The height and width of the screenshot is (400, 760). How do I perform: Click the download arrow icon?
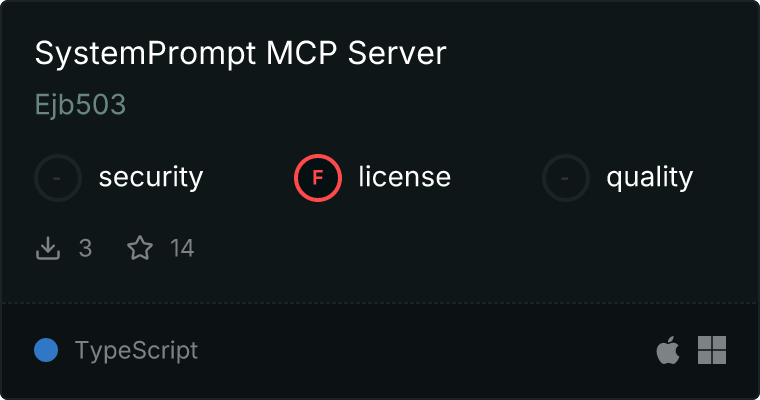coord(48,248)
